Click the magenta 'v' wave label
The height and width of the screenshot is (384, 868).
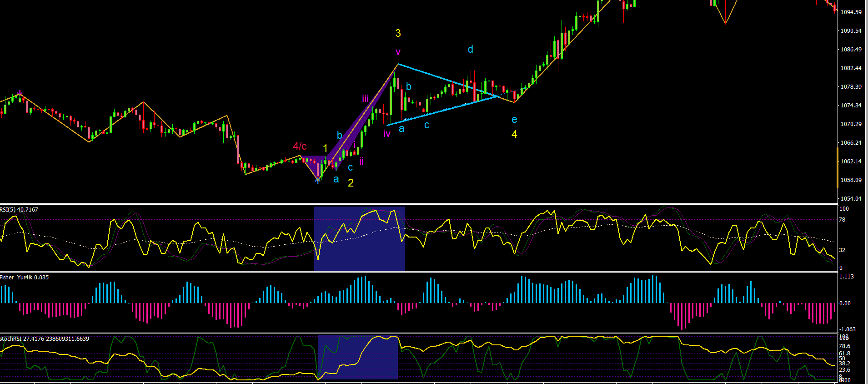[398, 52]
